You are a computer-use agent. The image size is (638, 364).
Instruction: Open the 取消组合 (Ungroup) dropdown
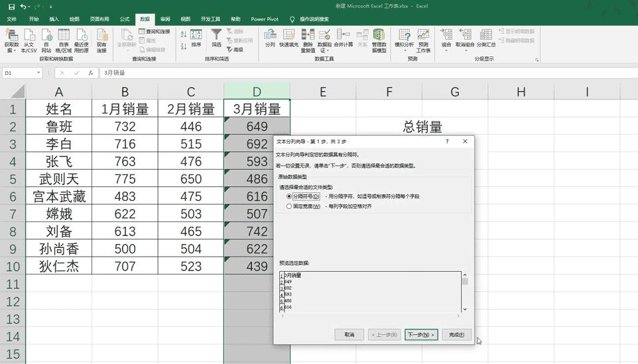(465, 40)
